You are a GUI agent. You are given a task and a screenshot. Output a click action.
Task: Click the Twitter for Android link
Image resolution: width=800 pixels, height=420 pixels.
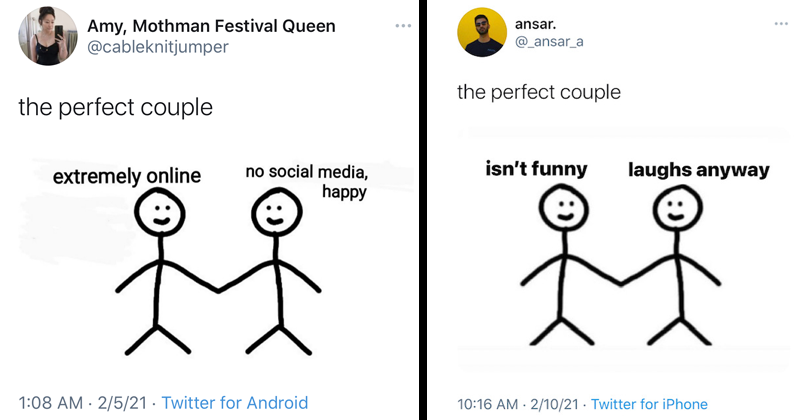pyautogui.click(x=234, y=403)
